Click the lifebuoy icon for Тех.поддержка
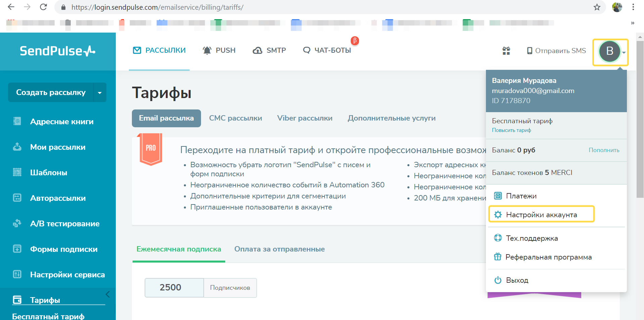This screenshot has width=644, height=320. point(498,238)
